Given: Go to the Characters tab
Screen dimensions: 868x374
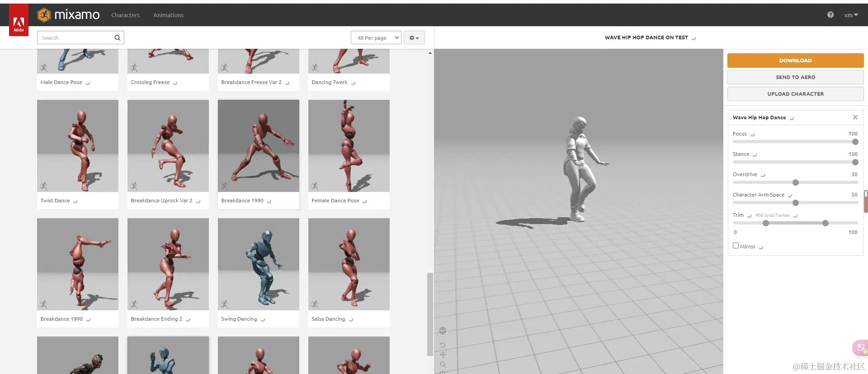Looking at the screenshot, I should coord(125,15).
